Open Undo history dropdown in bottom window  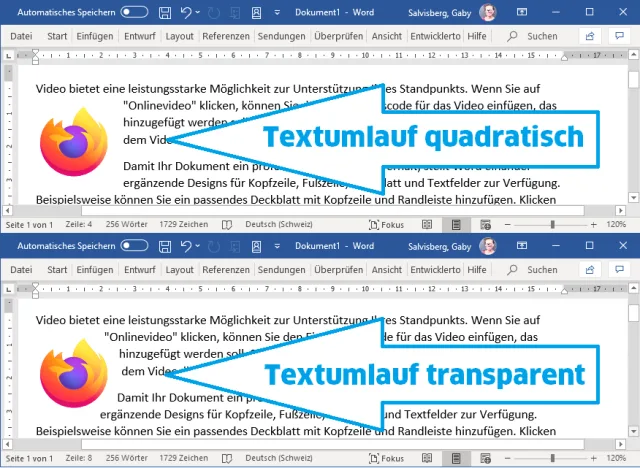pyautogui.click(x=198, y=246)
